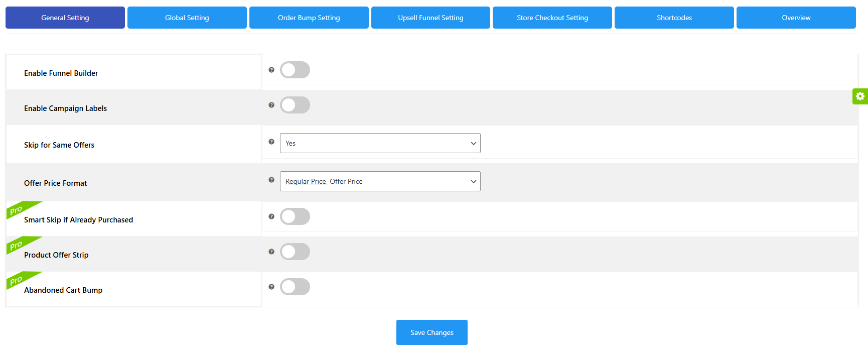
Task: Toggle Smart Skip if Already Purchased switch
Action: (x=295, y=216)
